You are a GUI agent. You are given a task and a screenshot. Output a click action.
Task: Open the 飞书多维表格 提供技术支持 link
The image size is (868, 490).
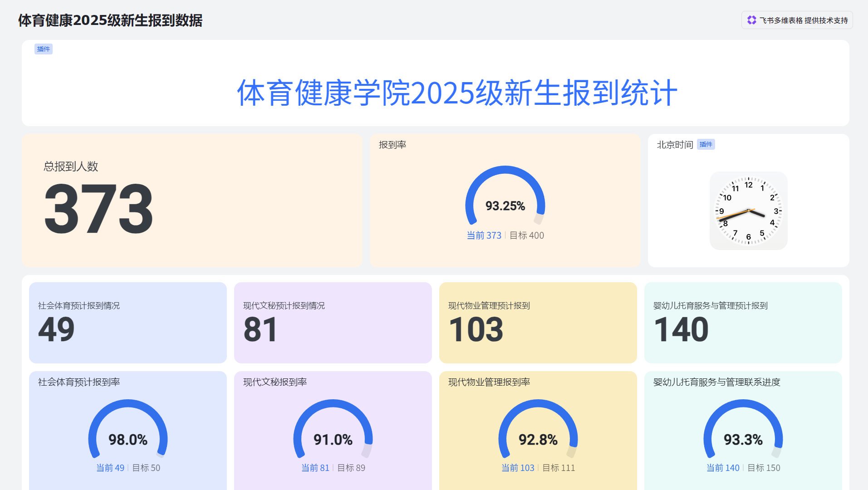803,20
